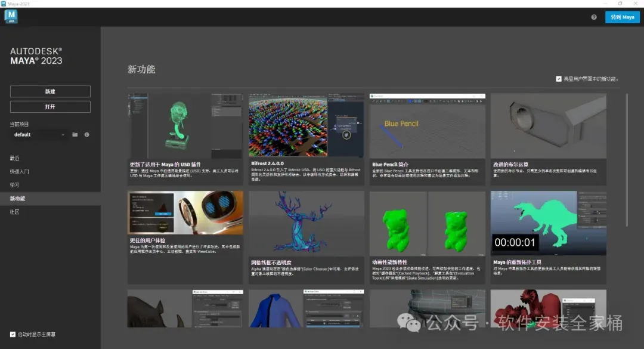Viewport: 644px width, 349px height.
Task: Click the Bifrost 2.4.0.0 title text
Action: pyautogui.click(x=267, y=163)
